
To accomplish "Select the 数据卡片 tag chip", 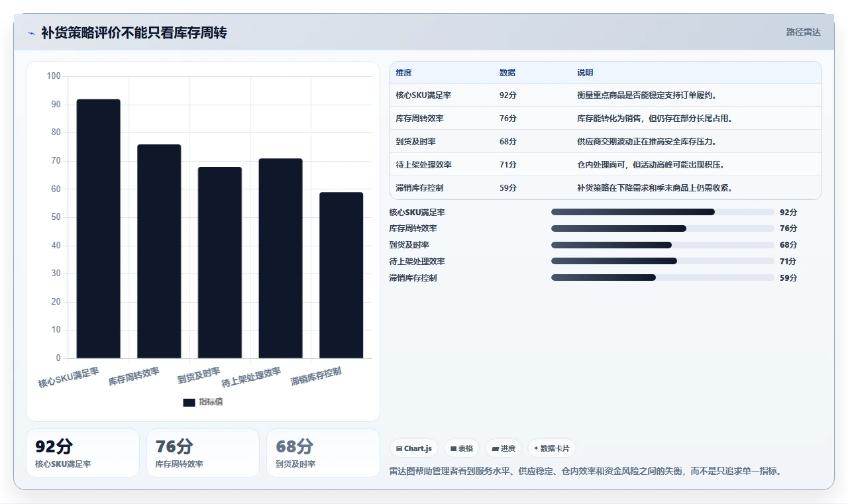I will (x=552, y=448).
